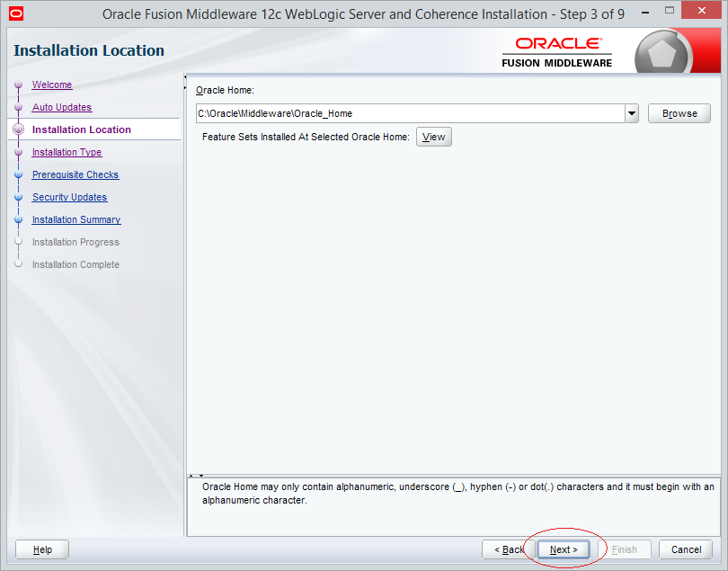The height and width of the screenshot is (571, 728).
Task: Cancel the installation
Action: click(x=686, y=549)
